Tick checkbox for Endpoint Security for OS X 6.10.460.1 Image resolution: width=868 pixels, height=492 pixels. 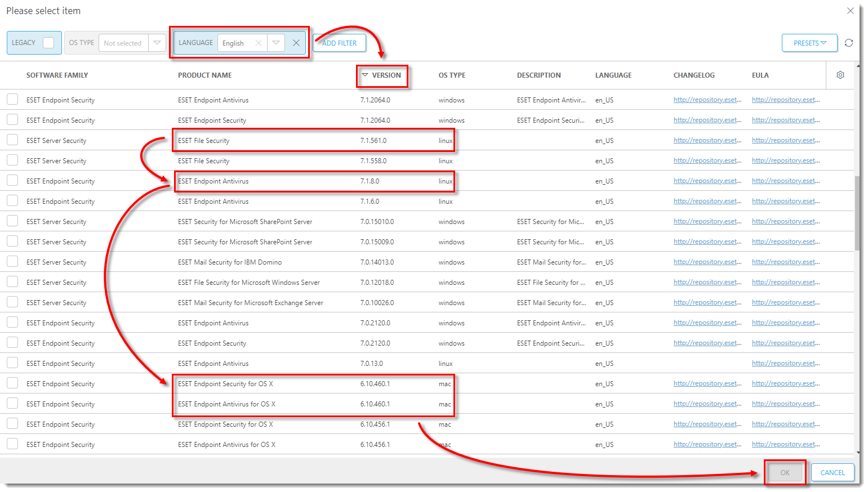(12, 383)
